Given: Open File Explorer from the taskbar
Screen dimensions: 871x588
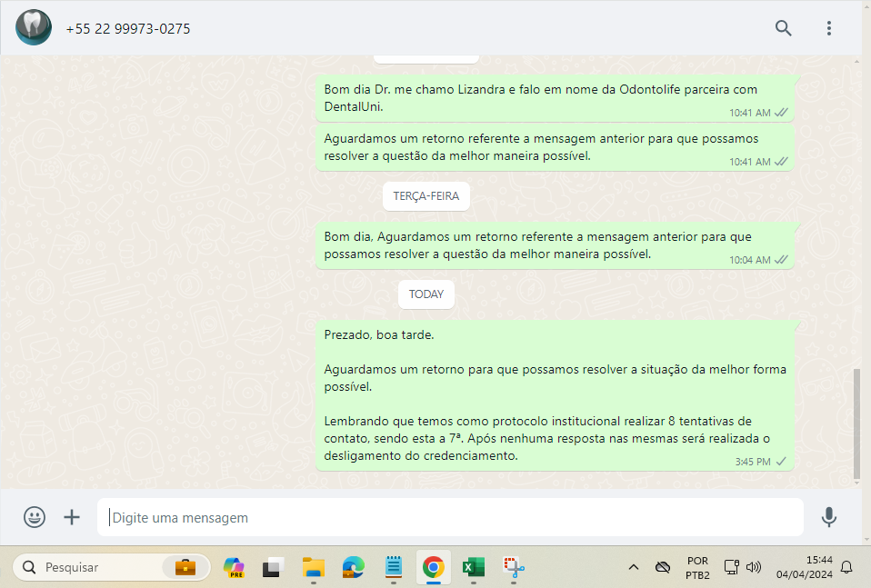Looking at the screenshot, I should (x=314, y=567).
